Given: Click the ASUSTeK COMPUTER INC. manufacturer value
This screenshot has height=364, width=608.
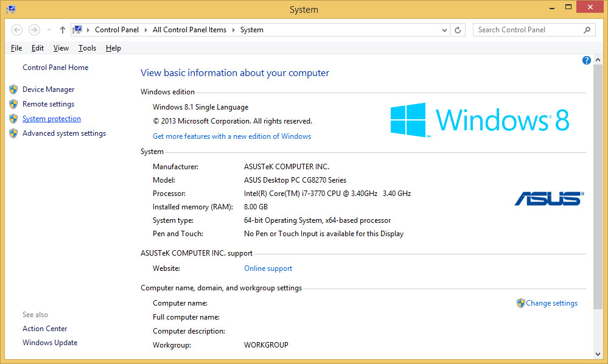Looking at the screenshot, I should click(x=287, y=167).
